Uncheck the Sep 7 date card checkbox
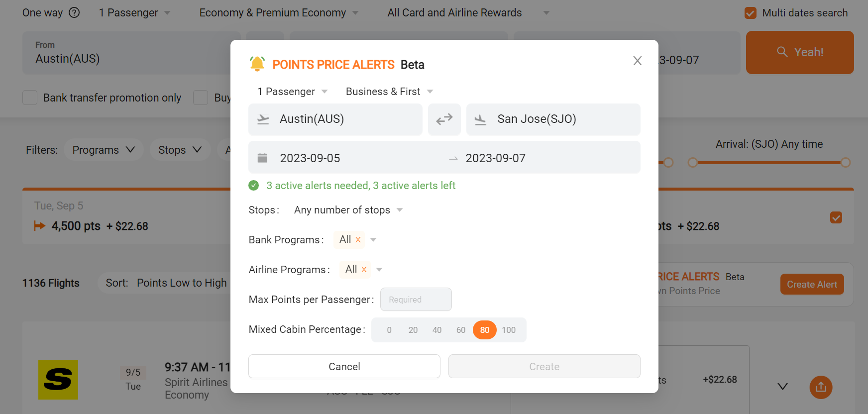 pos(836,217)
